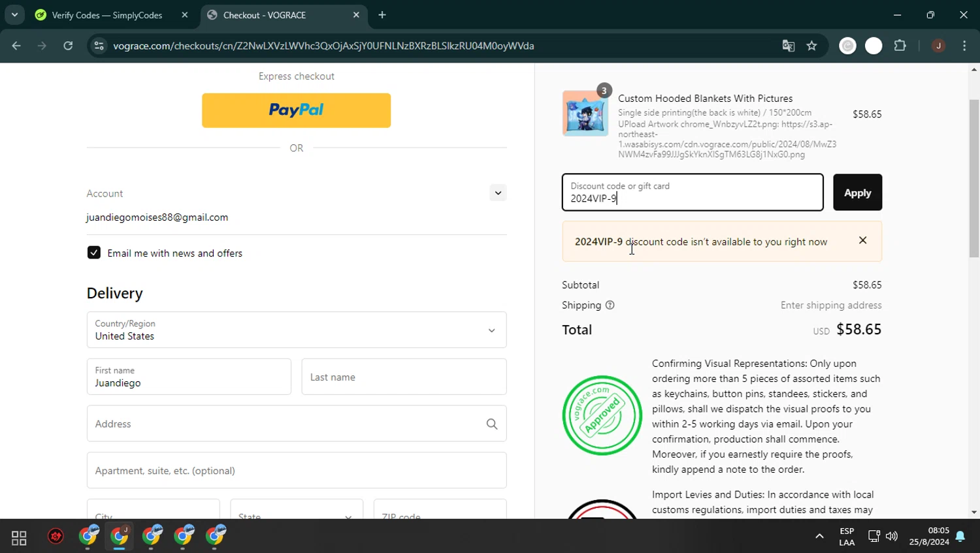Switch to the Verify Codes SimplyCodes tab
This screenshot has width=980, height=553.
coord(106,15)
